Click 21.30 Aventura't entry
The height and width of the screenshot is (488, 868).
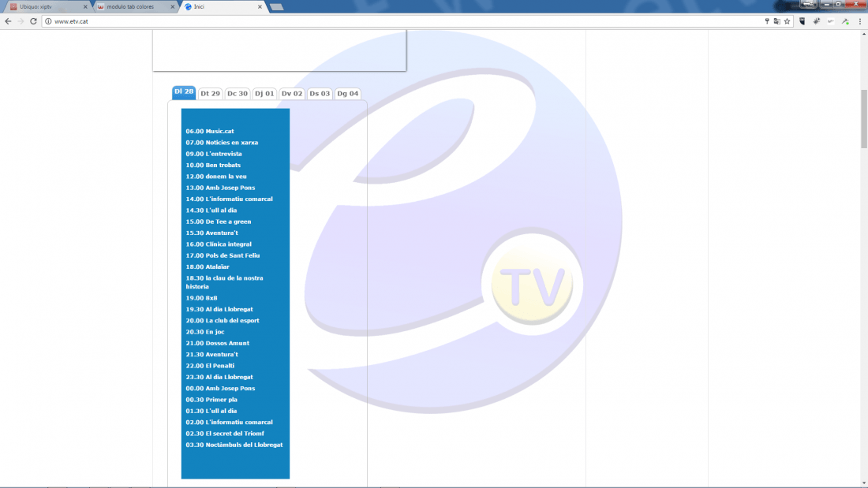(x=212, y=355)
